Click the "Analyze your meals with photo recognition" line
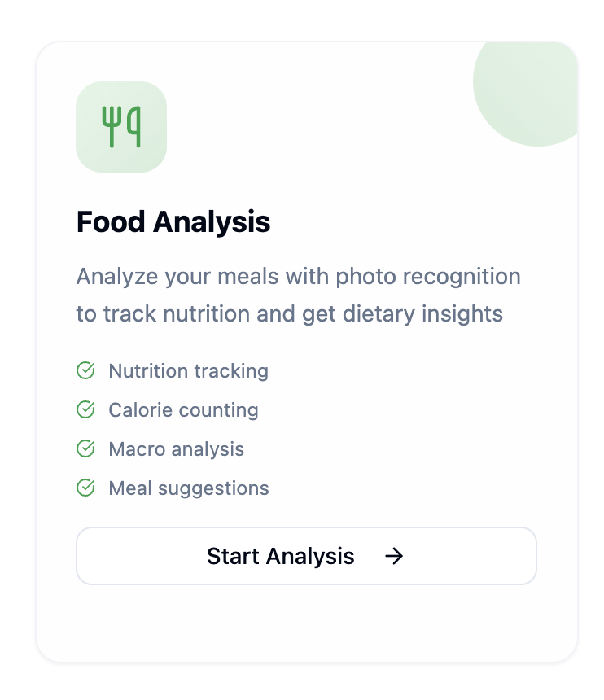Image resolution: width=604 pixels, height=700 pixels. [298, 277]
